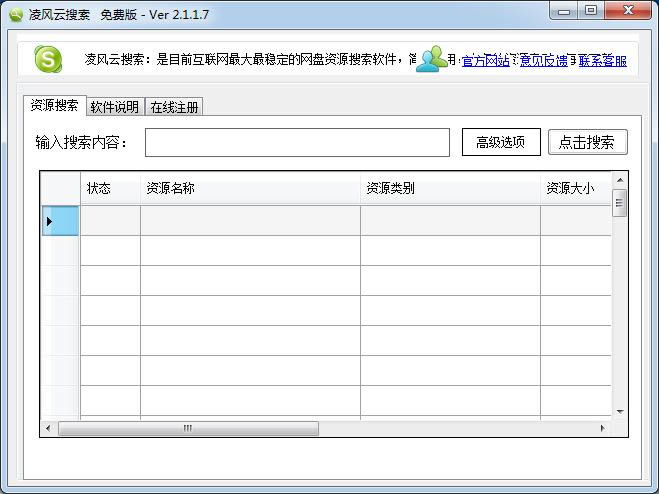Select the first row header with arrow

[61, 221]
